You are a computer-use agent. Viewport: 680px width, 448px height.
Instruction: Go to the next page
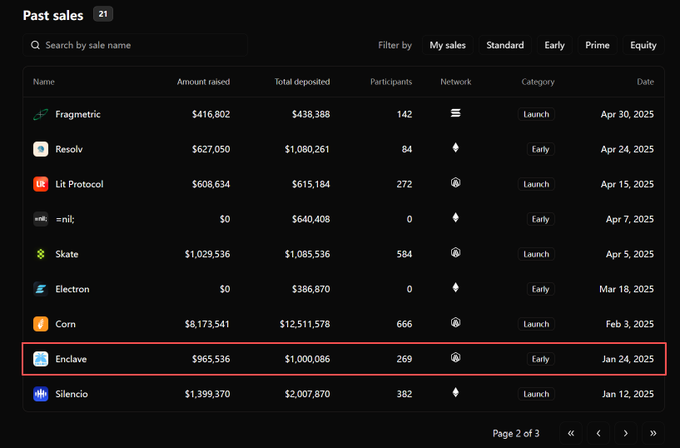626,433
